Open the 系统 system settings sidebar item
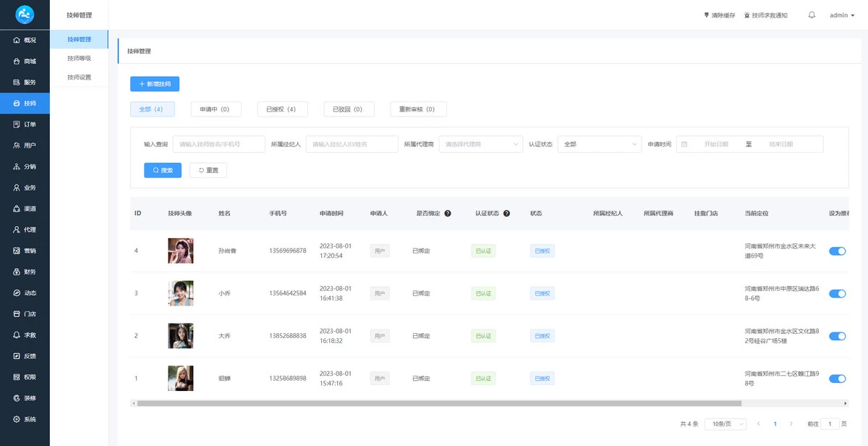Viewport: 868px width, 446px height. pos(25,419)
